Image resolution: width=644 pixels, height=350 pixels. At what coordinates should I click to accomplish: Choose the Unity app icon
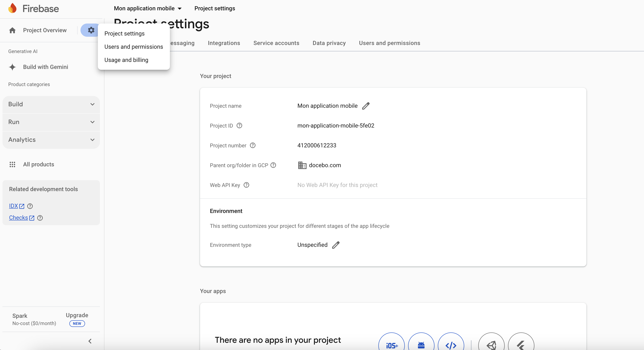click(491, 345)
